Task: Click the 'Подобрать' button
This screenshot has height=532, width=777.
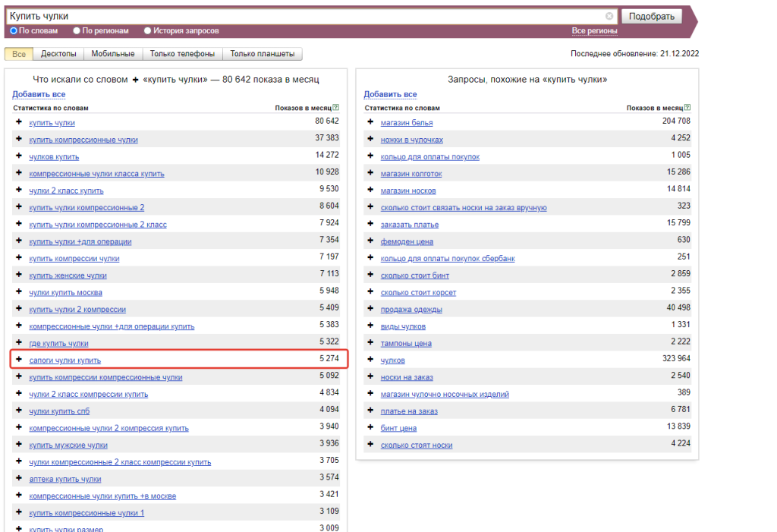Action: click(x=652, y=17)
